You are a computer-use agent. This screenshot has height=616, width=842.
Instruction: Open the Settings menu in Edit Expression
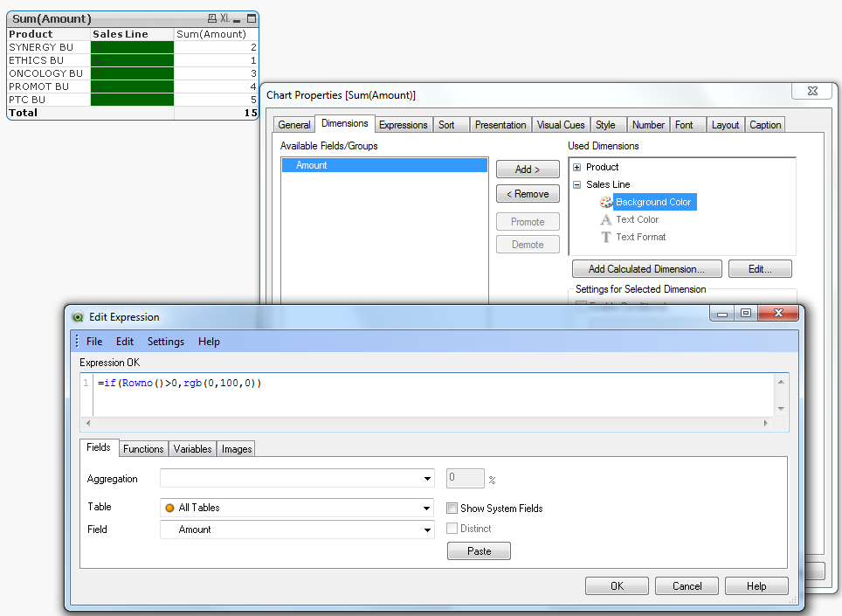coord(166,342)
